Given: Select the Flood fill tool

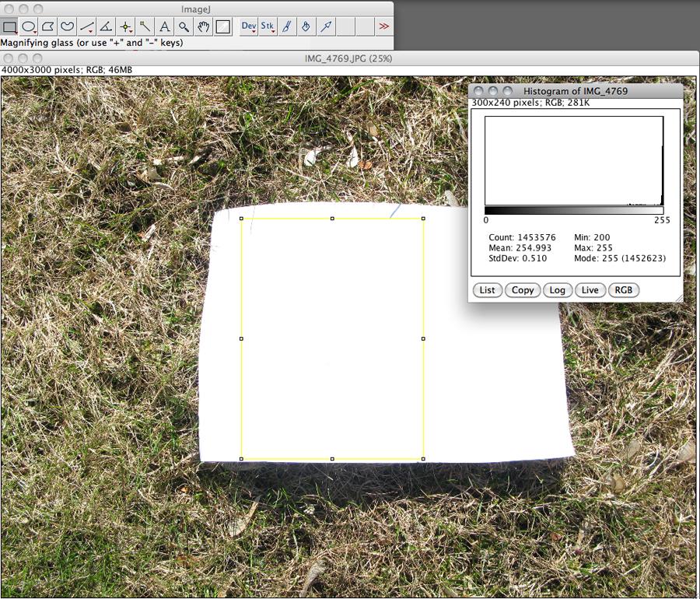Looking at the screenshot, I should click(306, 26).
